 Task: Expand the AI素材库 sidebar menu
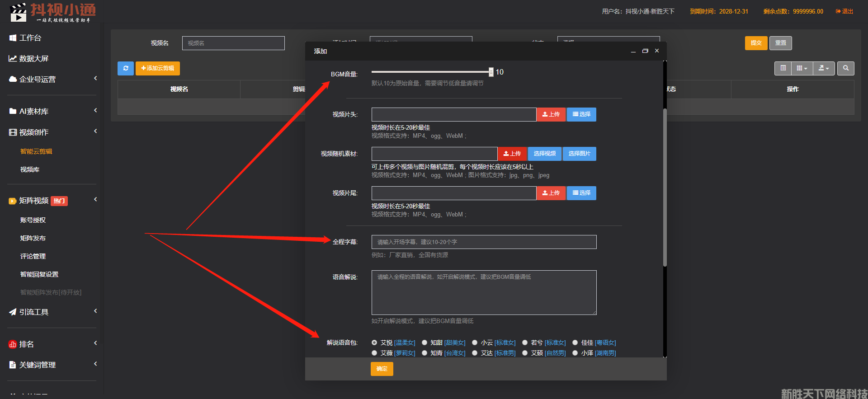52,111
